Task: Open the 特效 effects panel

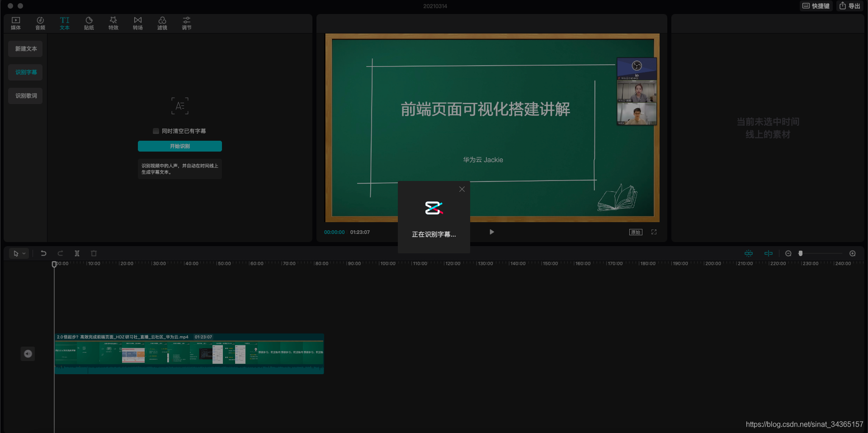Action: coord(113,23)
